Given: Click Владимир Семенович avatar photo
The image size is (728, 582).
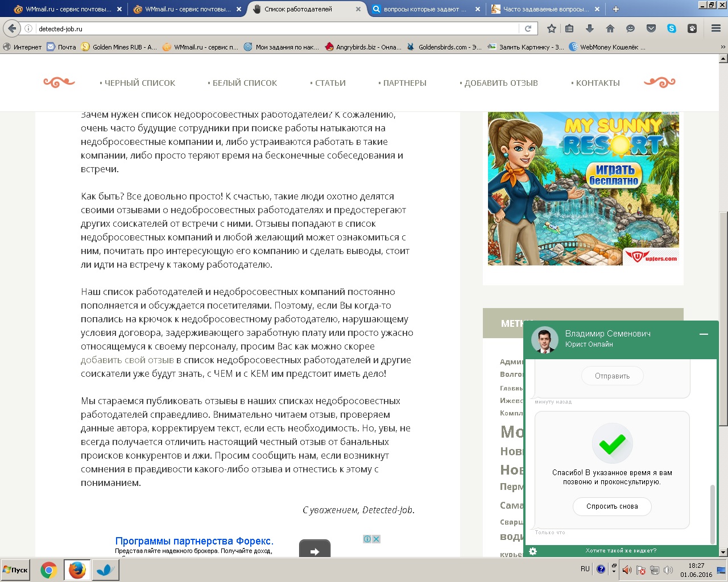Looking at the screenshot, I should [544, 340].
